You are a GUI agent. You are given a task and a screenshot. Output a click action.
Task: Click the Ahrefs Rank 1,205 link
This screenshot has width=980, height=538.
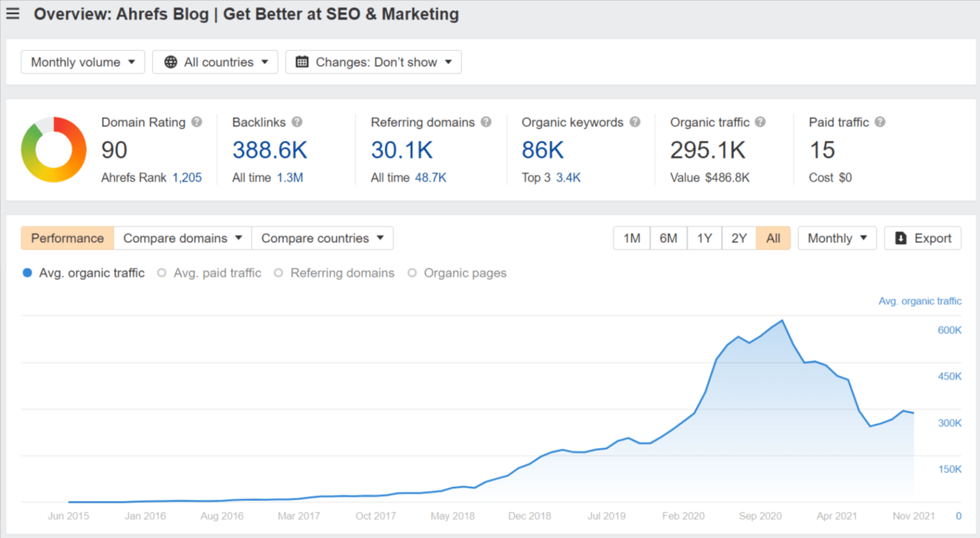click(187, 178)
